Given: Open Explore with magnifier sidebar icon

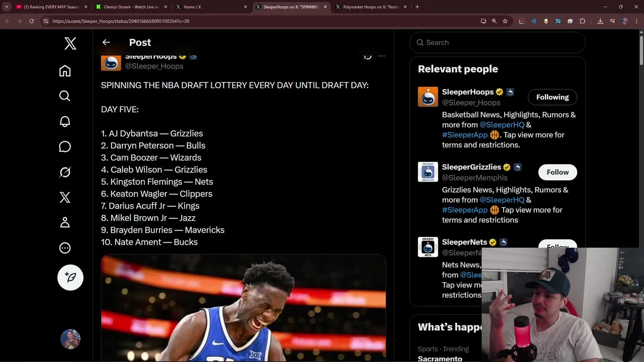Looking at the screenshot, I should [x=65, y=96].
